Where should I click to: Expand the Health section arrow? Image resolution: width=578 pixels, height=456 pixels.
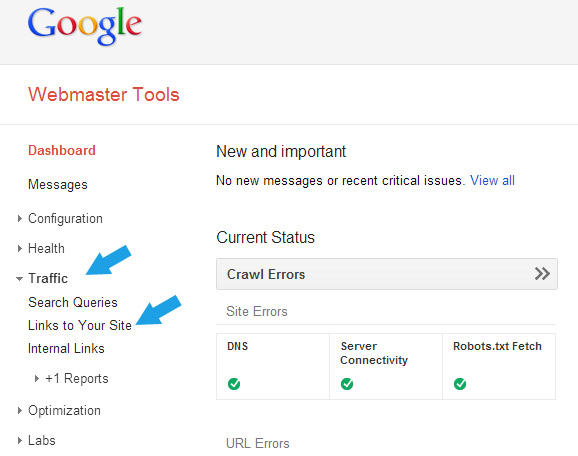(x=20, y=248)
